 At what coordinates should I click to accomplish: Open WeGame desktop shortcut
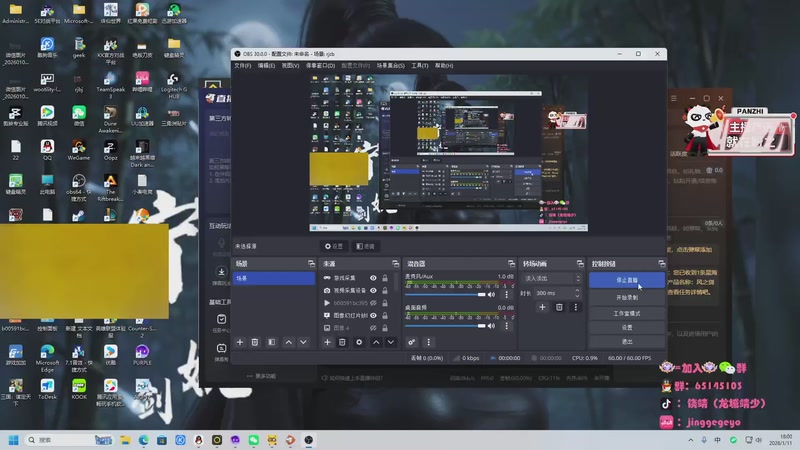(79, 151)
